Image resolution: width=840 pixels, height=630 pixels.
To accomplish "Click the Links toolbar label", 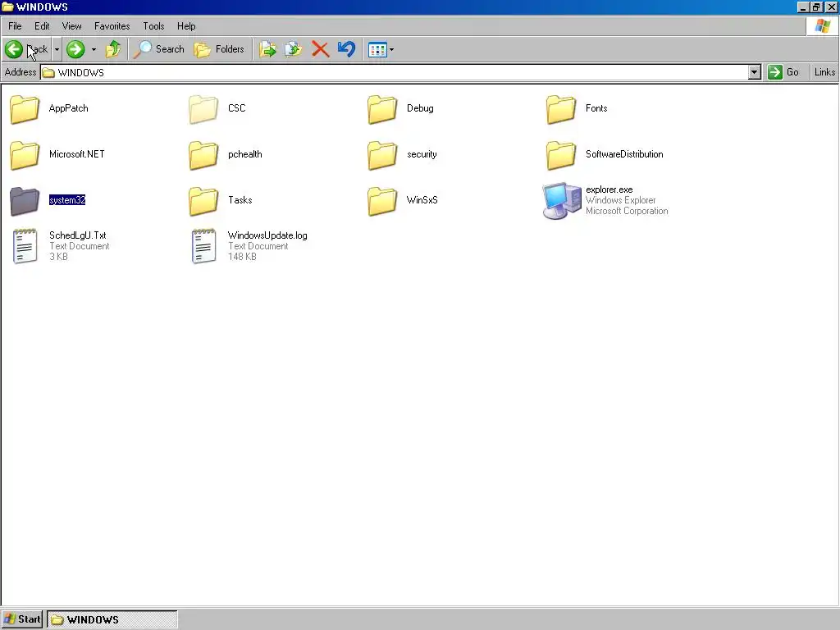I will [824, 72].
